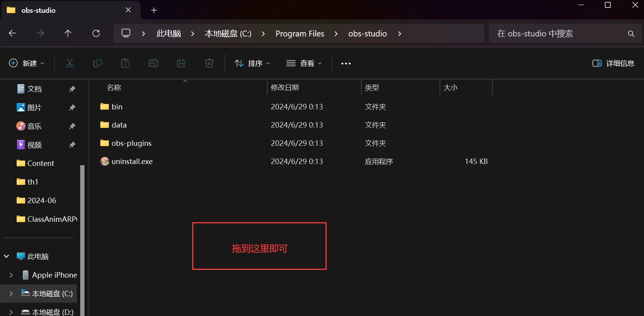Click the Share icon in toolbar

coord(181,63)
